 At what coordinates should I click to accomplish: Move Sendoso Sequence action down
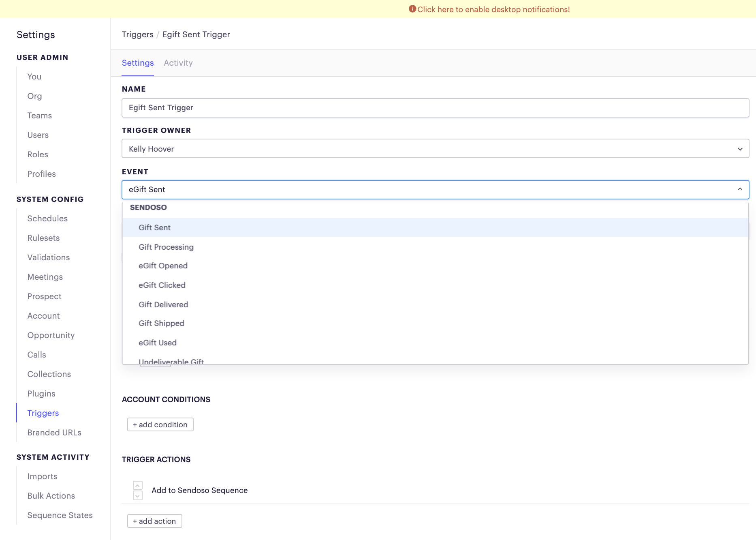(x=138, y=496)
